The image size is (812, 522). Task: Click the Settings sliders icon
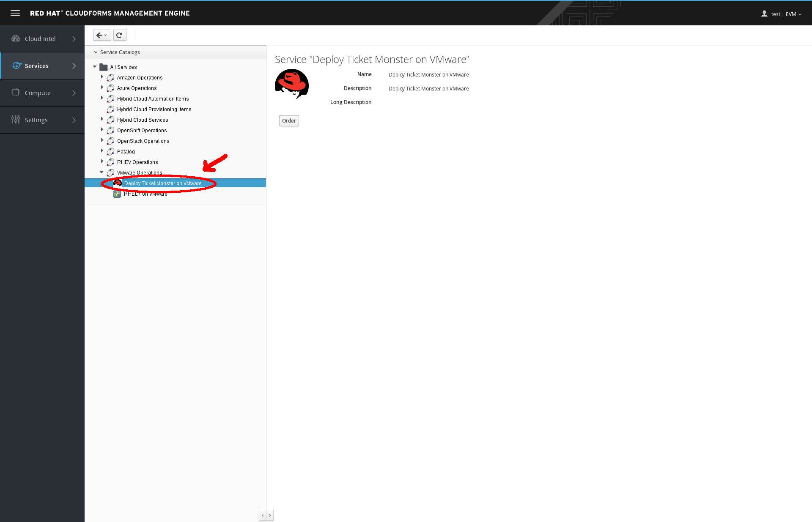tap(16, 120)
